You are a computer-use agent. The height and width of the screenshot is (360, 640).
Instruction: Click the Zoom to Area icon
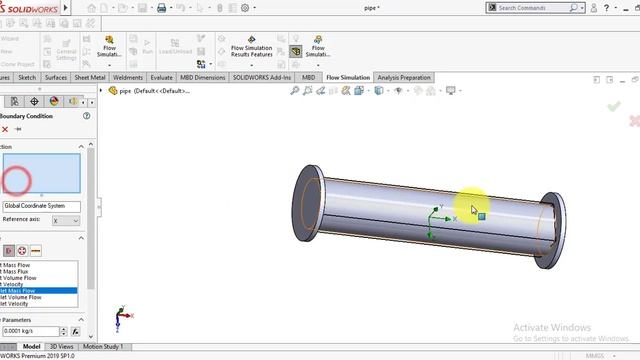pyautogui.click(x=307, y=91)
